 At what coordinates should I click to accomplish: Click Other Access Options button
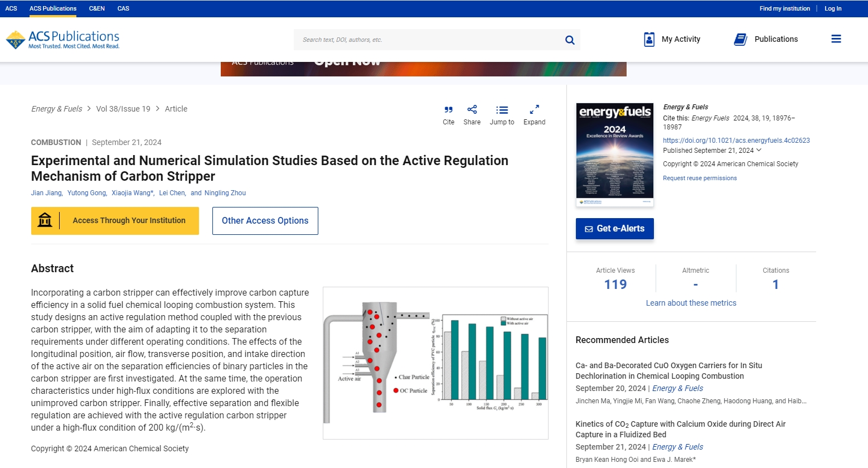point(265,221)
